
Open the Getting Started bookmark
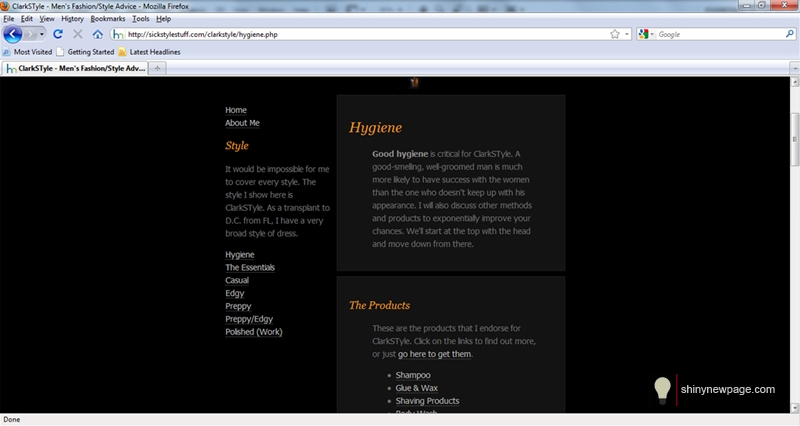coord(85,52)
